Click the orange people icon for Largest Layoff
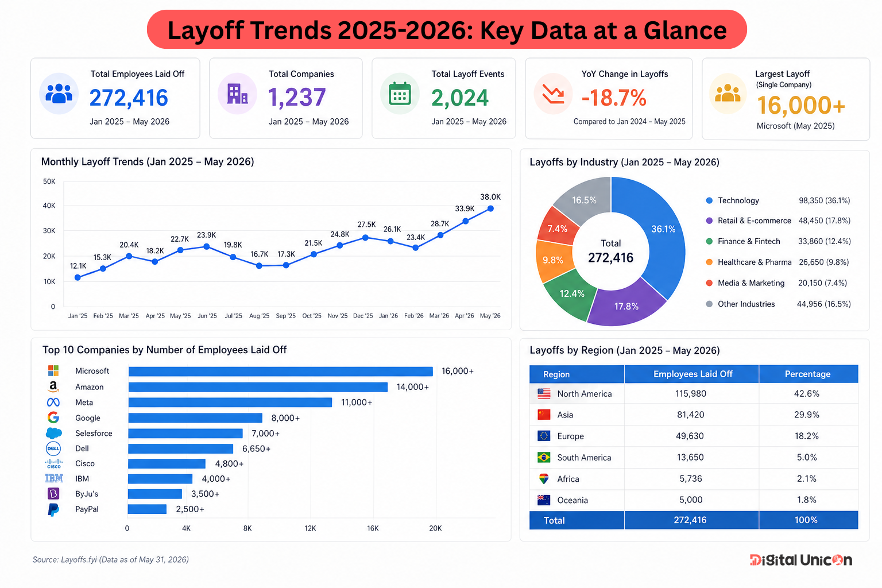The width and height of the screenshot is (882, 588). 728,94
